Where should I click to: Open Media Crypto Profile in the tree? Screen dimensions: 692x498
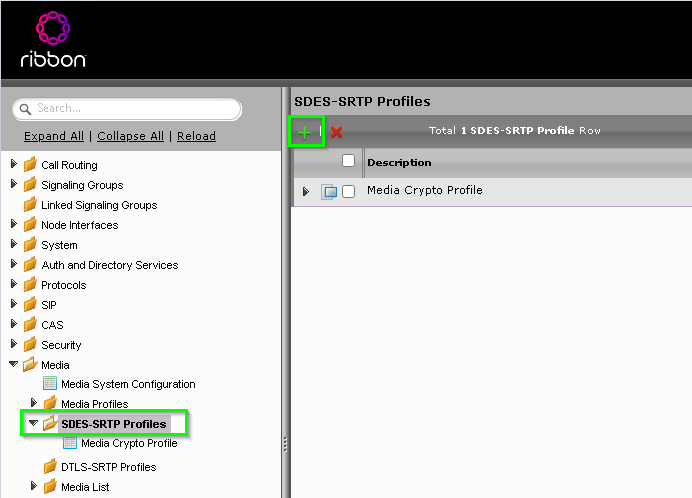pos(129,443)
